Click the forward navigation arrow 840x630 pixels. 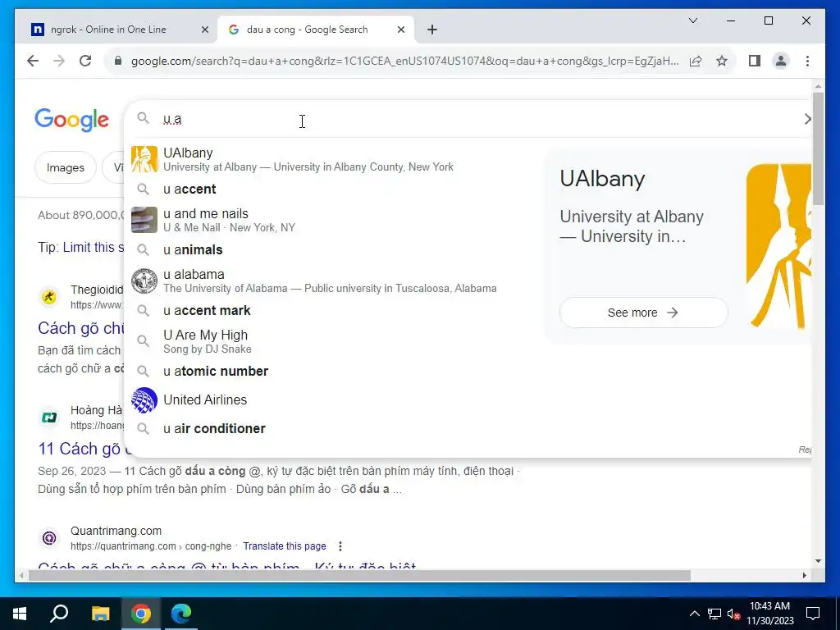(59, 61)
